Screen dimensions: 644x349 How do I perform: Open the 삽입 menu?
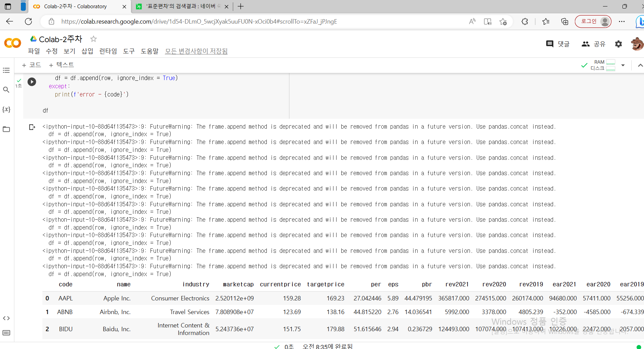87,51
